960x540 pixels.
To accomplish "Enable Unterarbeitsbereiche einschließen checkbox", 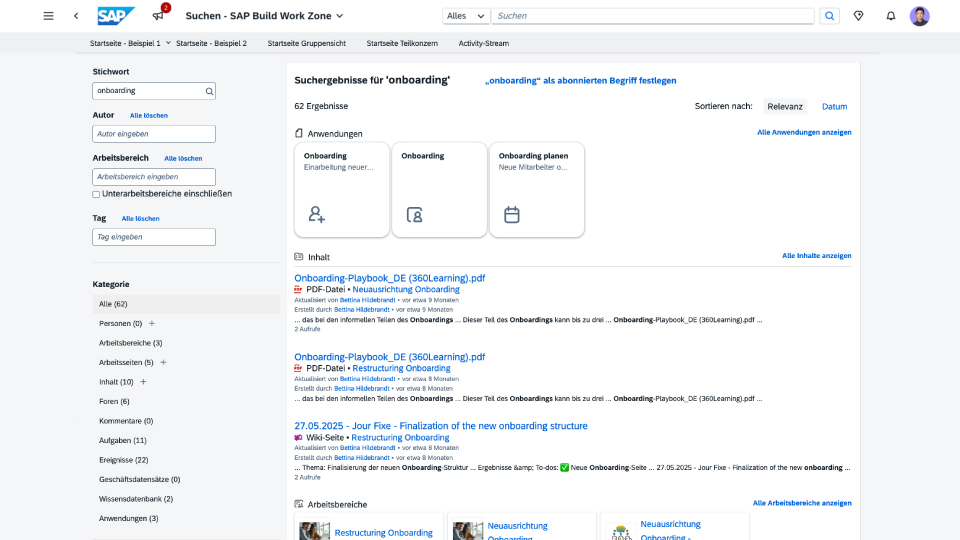I will coord(96,194).
